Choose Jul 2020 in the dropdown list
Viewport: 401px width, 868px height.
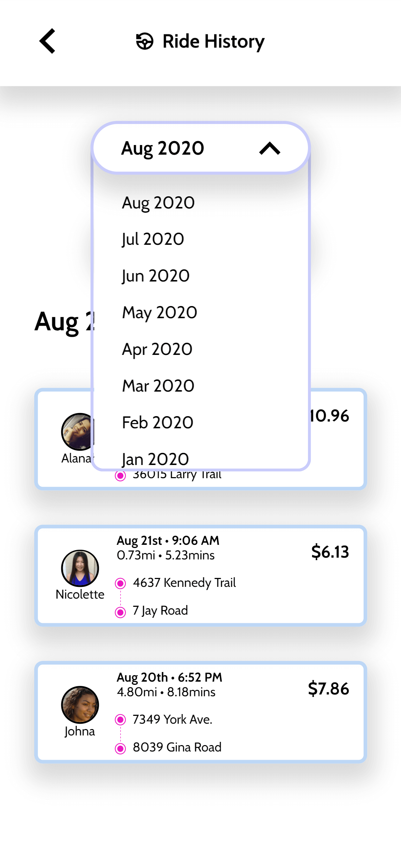coord(153,239)
